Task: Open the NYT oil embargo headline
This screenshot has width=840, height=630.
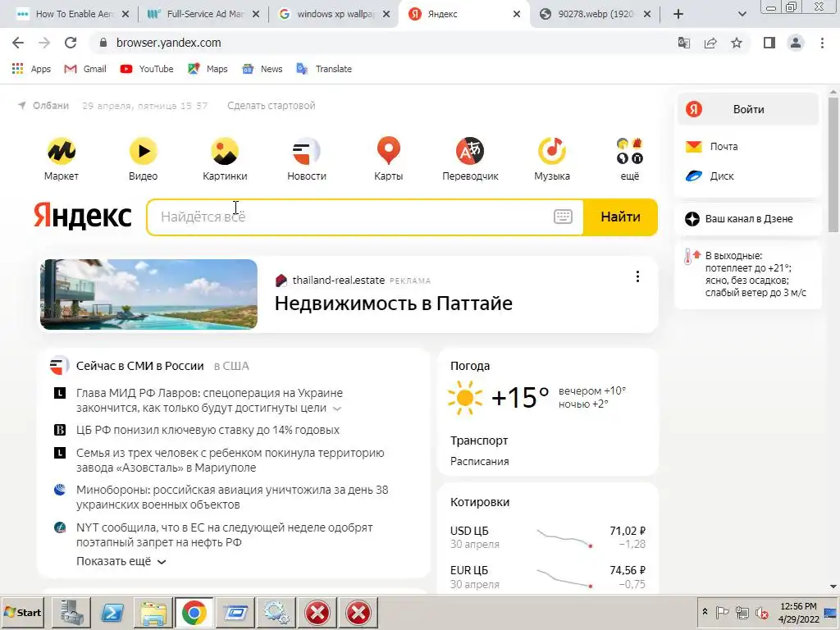Action: [x=225, y=535]
